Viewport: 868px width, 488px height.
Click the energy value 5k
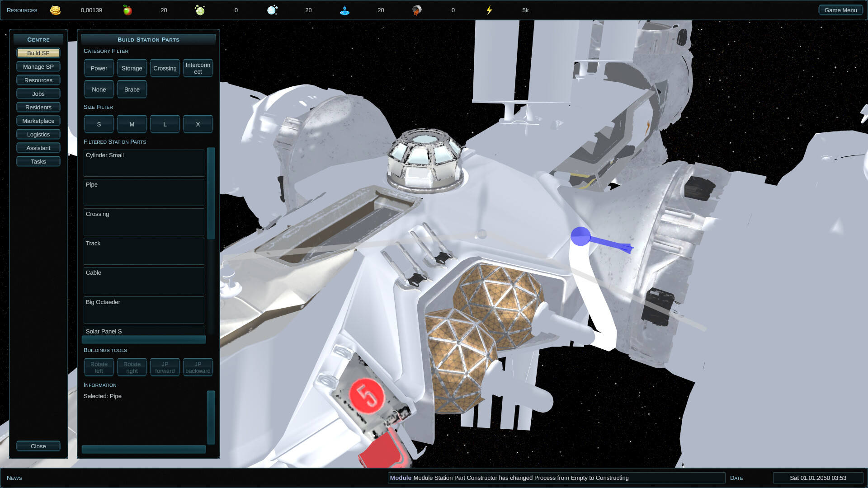coord(525,10)
